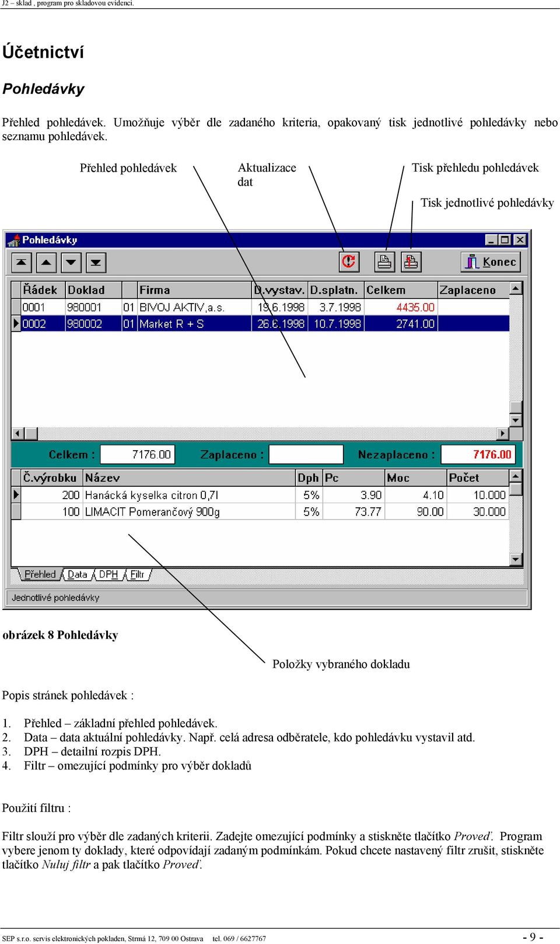Click the Zaplaceno column header
The image size is (560, 944).
[x=473, y=290]
